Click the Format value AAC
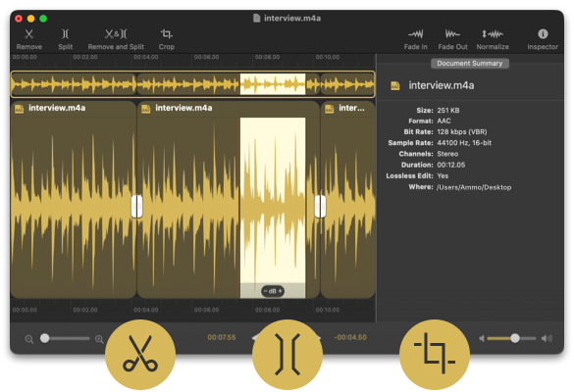This screenshot has width=574, height=392. point(444,122)
